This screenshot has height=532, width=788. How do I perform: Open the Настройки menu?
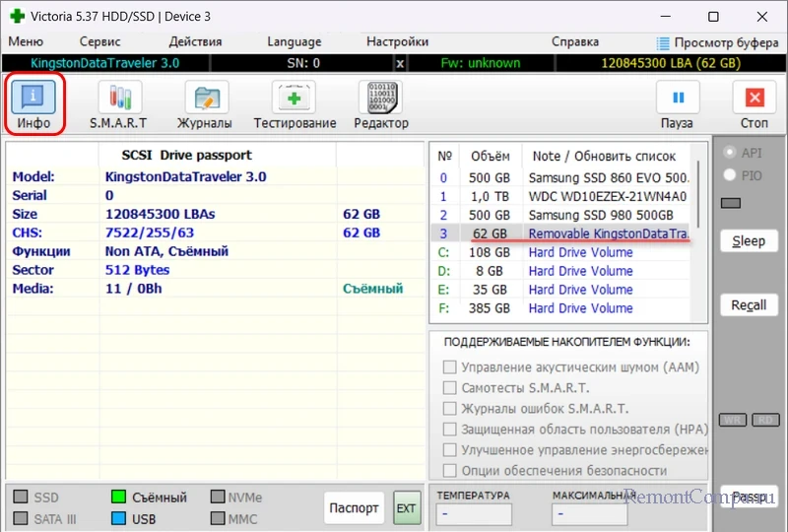click(397, 41)
